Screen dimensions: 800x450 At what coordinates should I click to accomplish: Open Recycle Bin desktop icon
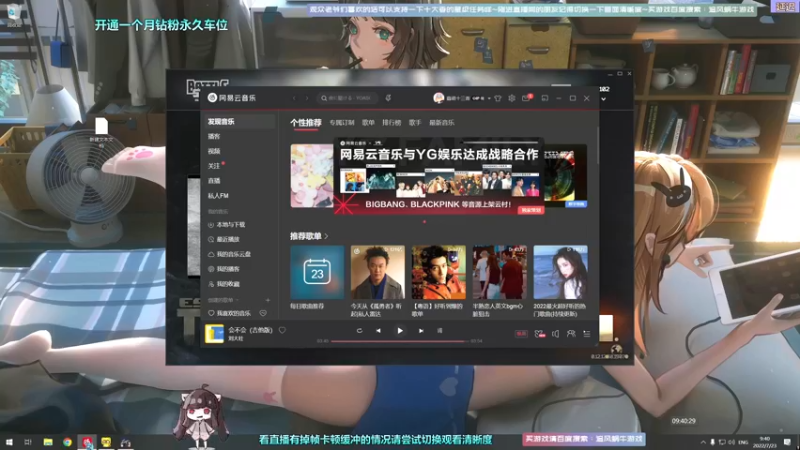pyautogui.click(x=14, y=15)
